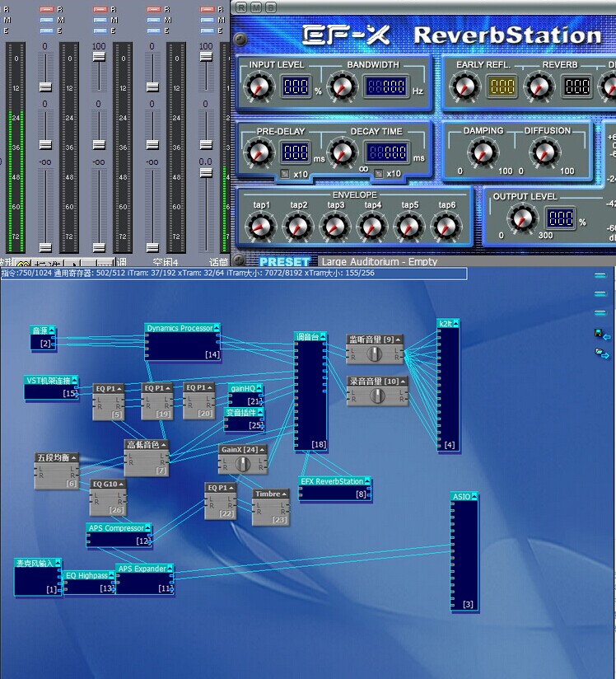The height and width of the screenshot is (679, 616).
Task: Click the 变音插件 module title
Action: (x=241, y=413)
